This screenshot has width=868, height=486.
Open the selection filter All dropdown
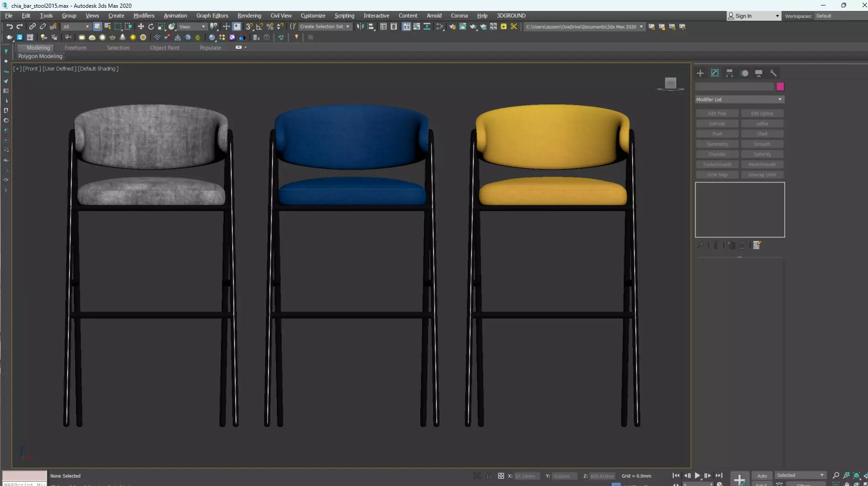click(76, 26)
